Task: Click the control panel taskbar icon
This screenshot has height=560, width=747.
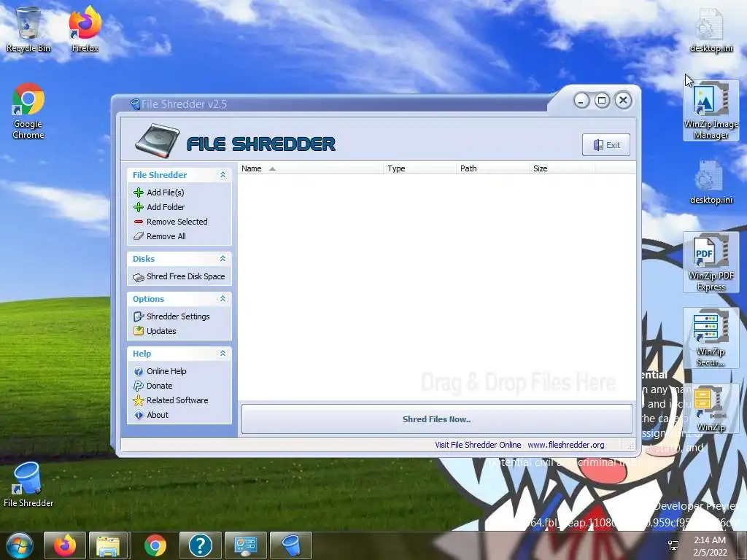Action: (245, 545)
